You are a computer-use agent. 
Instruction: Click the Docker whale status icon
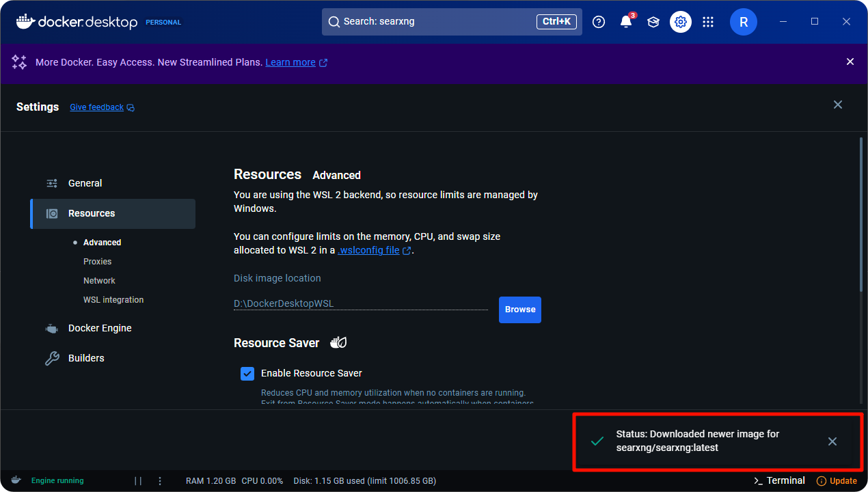point(16,480)
